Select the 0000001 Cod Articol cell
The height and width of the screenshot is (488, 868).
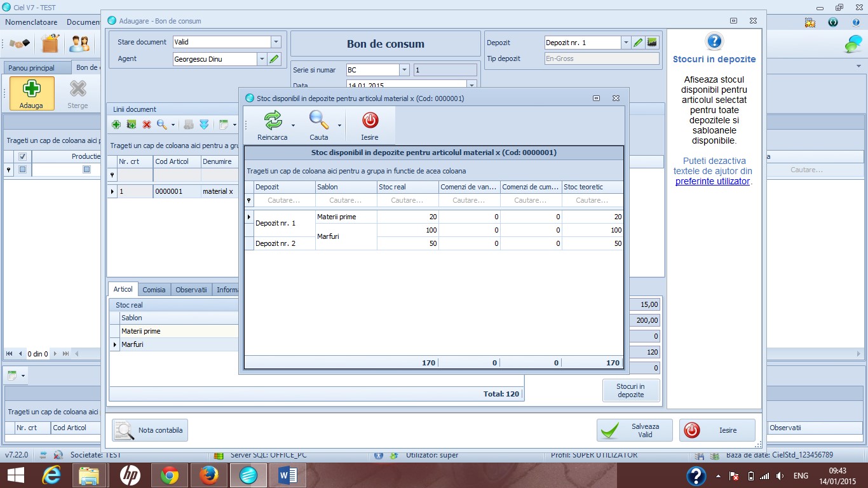[x=177, y=191]
